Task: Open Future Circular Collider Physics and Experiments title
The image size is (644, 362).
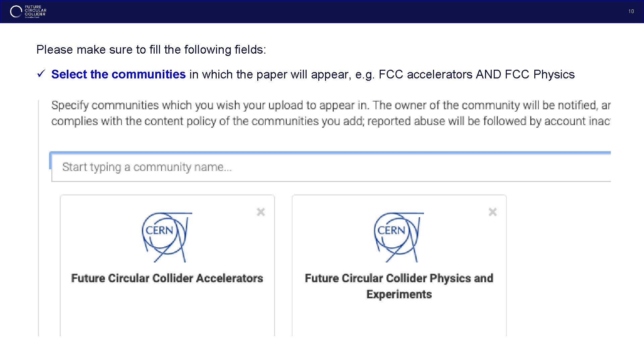Action: coord(399,278)
